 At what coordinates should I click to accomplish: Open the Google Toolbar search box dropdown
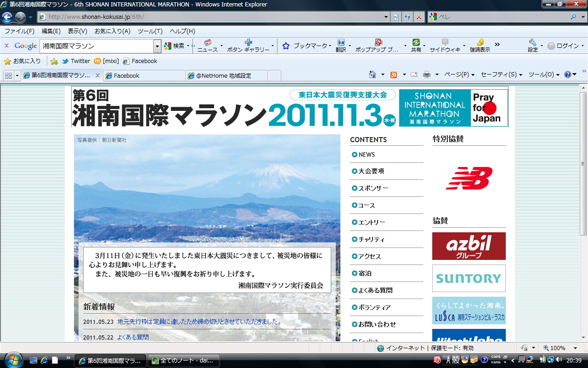point(157,46)
